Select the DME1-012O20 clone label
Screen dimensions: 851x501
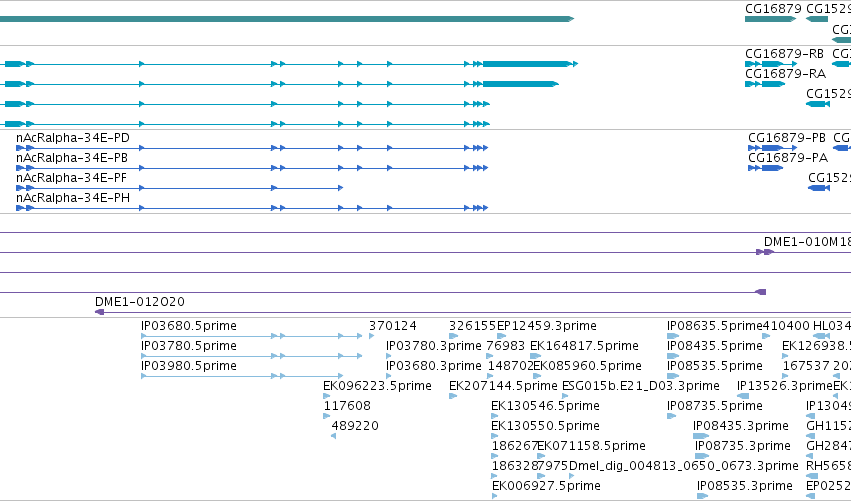pos(139,302)
